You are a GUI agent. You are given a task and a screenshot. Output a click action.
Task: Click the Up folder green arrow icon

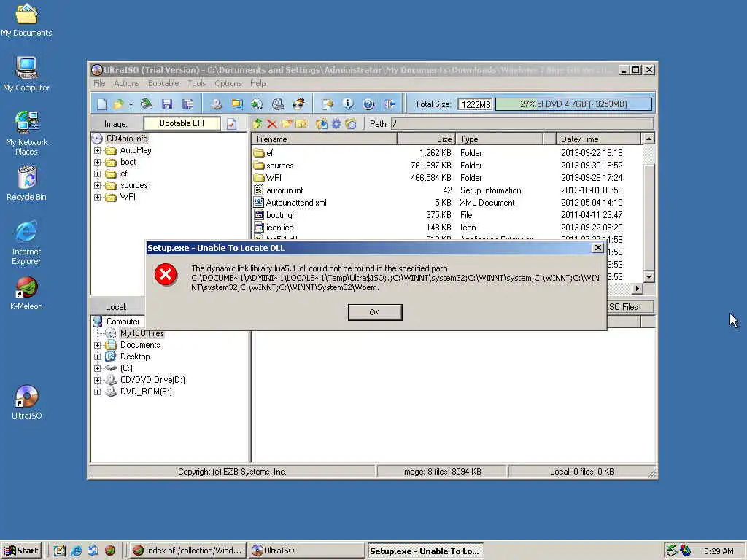coord(258,124)
